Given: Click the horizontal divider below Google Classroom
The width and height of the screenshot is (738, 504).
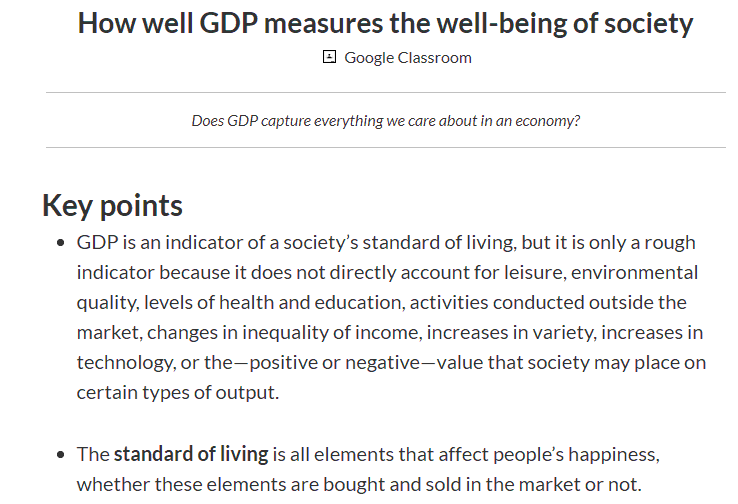Looking at the screenshot, I should point(385,93).
